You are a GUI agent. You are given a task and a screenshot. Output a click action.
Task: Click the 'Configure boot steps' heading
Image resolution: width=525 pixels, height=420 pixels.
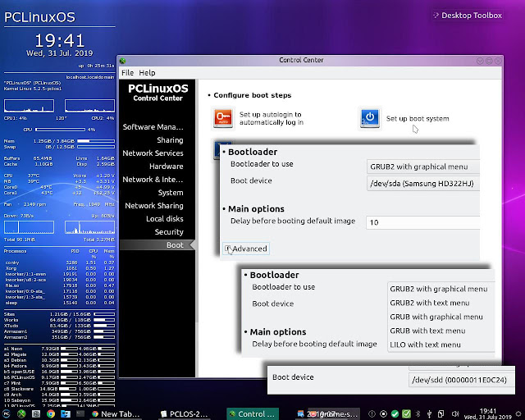(x=253, y=95)
